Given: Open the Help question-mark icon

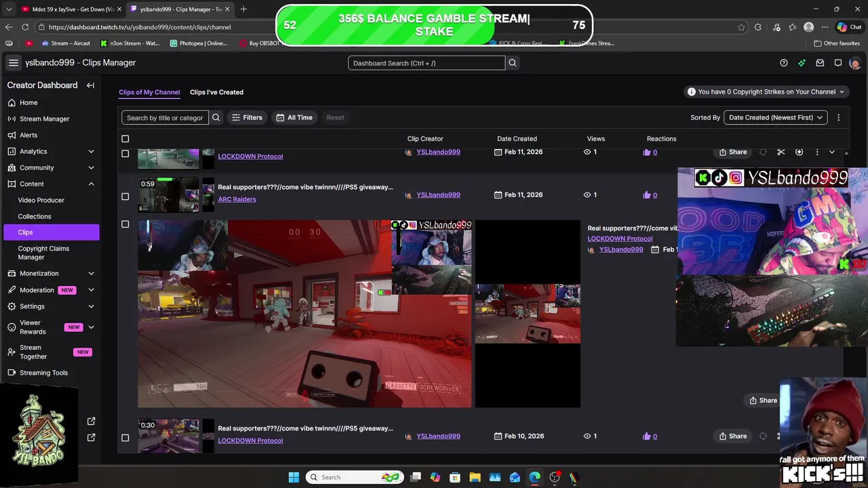Looking at the screenshot, I should point(784,63).
